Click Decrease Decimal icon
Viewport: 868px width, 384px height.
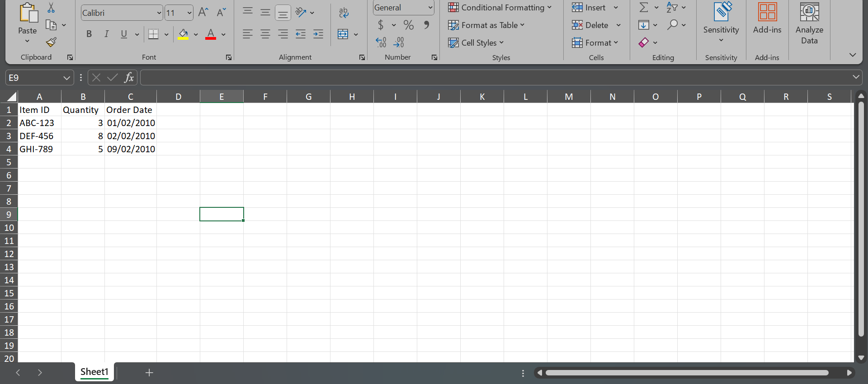point(399,42)
